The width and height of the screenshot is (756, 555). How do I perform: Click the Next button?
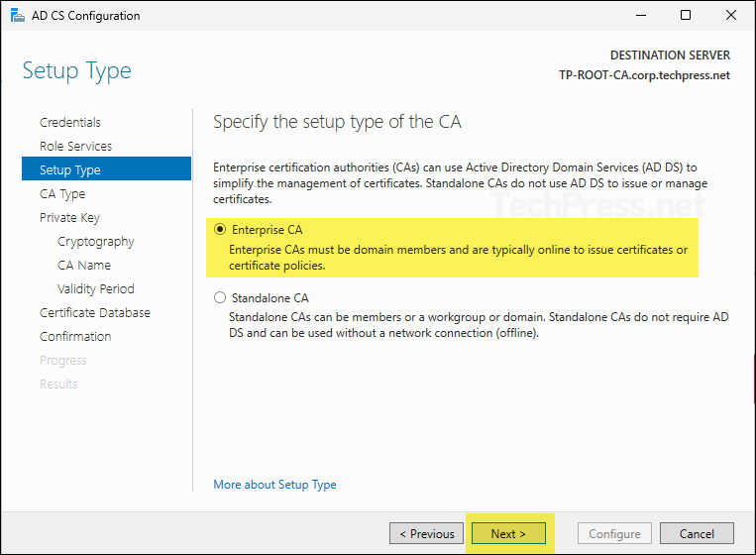[x=508, y=534]
